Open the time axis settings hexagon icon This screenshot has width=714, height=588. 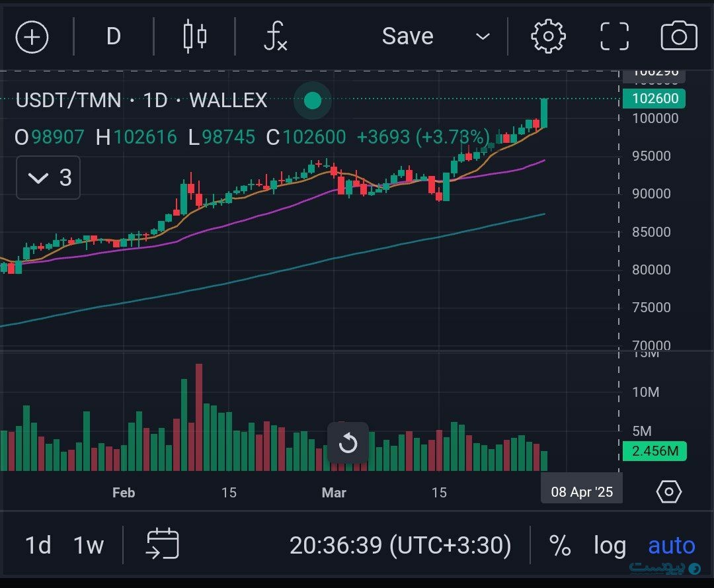point(668,492)
